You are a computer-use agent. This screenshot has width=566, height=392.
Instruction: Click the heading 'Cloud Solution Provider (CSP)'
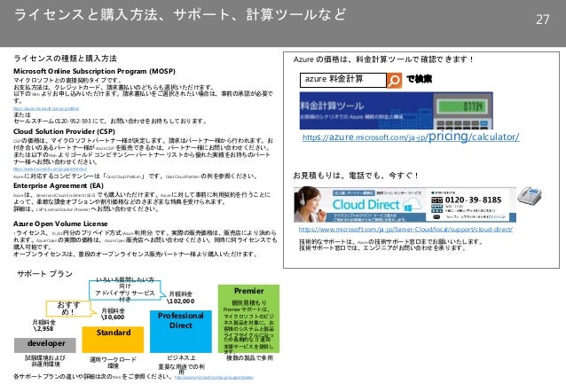click(64, 131)
